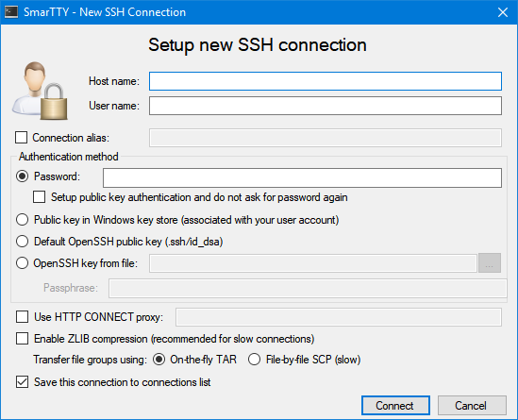Select File-by-file SCP transfer option

pos(254,360)
